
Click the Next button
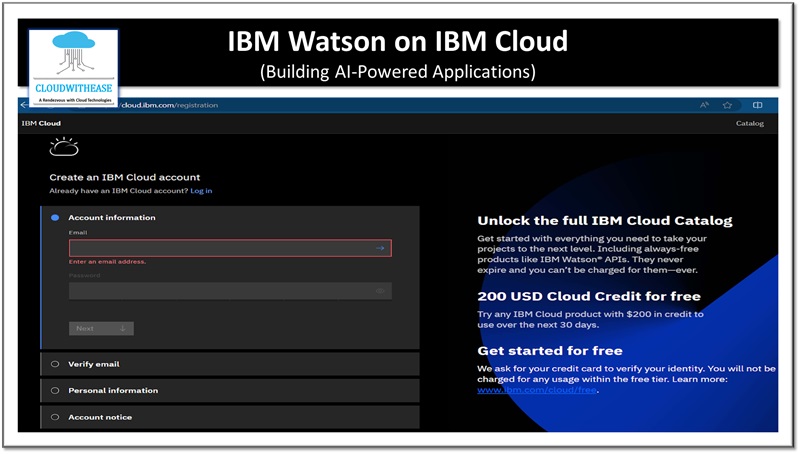[x=101, y=329]
